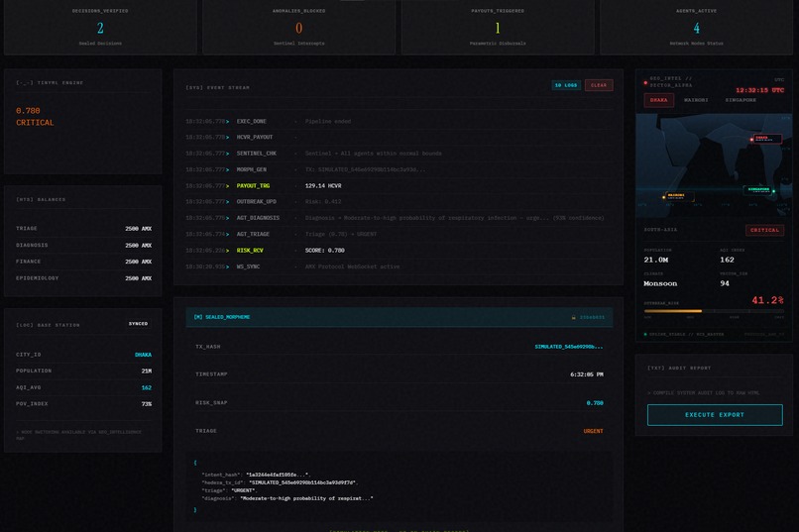Select the PAYOUT_TRG log entry
799x532 pixels.
point(399,186)
